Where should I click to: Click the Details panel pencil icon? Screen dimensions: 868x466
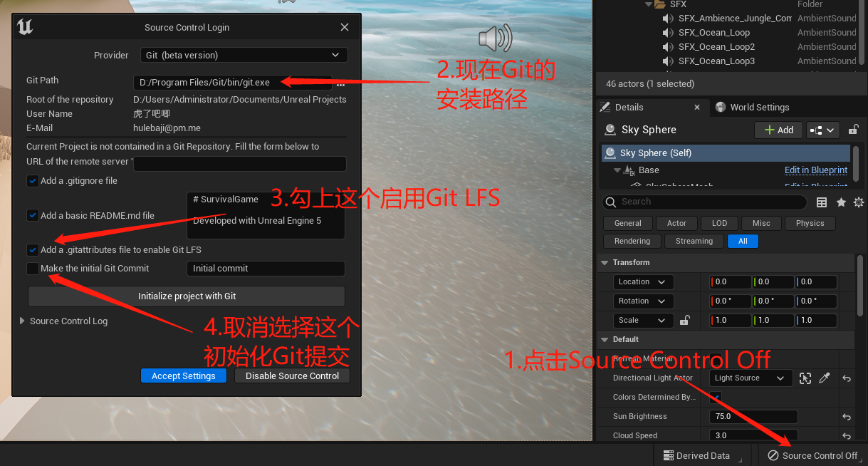click(x=605, y=107)
